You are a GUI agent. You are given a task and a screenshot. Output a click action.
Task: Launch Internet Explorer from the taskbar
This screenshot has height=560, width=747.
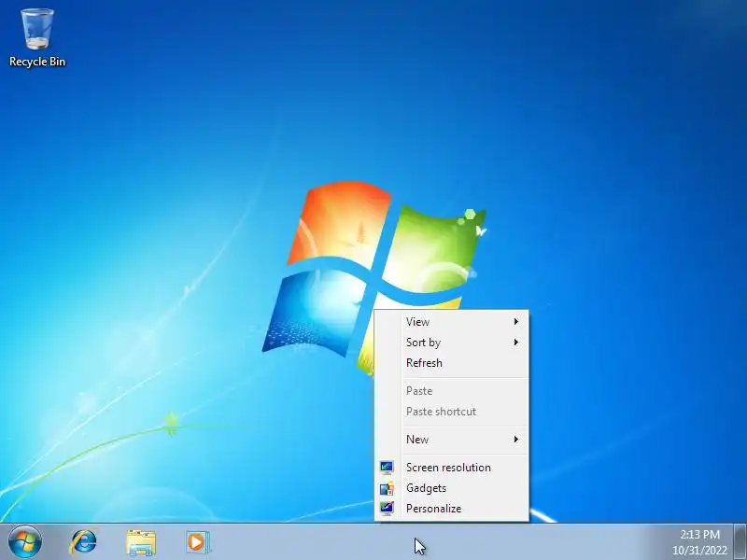pos(84,542)
